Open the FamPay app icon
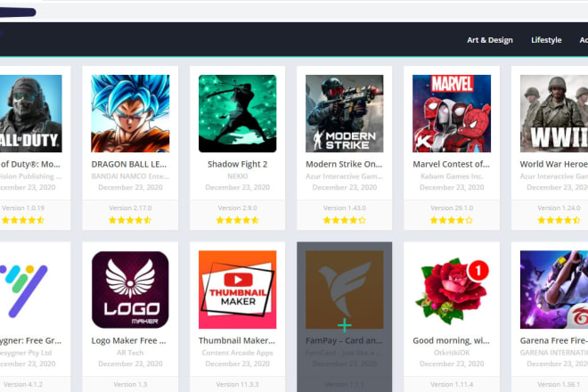 click(x=344, y=290)
